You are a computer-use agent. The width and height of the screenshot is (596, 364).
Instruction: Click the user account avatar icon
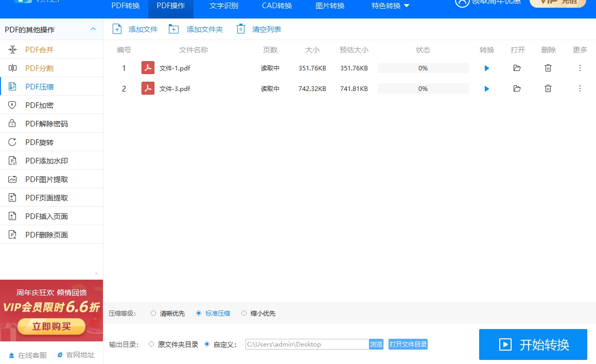point(462,3)
